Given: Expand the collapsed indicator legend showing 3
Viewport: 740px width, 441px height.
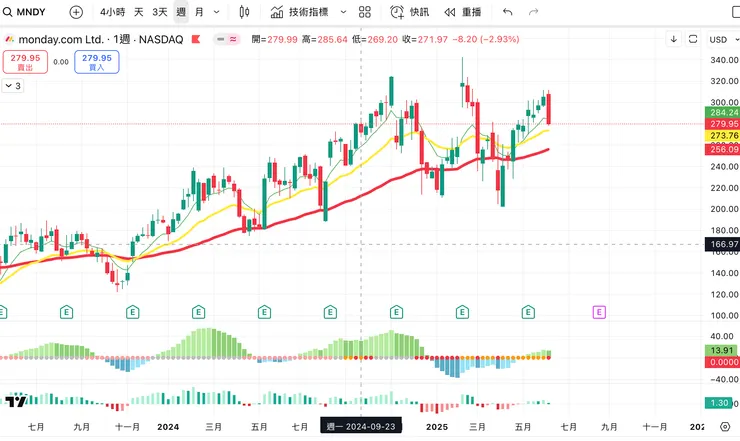Looking at the screenshot, I should 13,86.
